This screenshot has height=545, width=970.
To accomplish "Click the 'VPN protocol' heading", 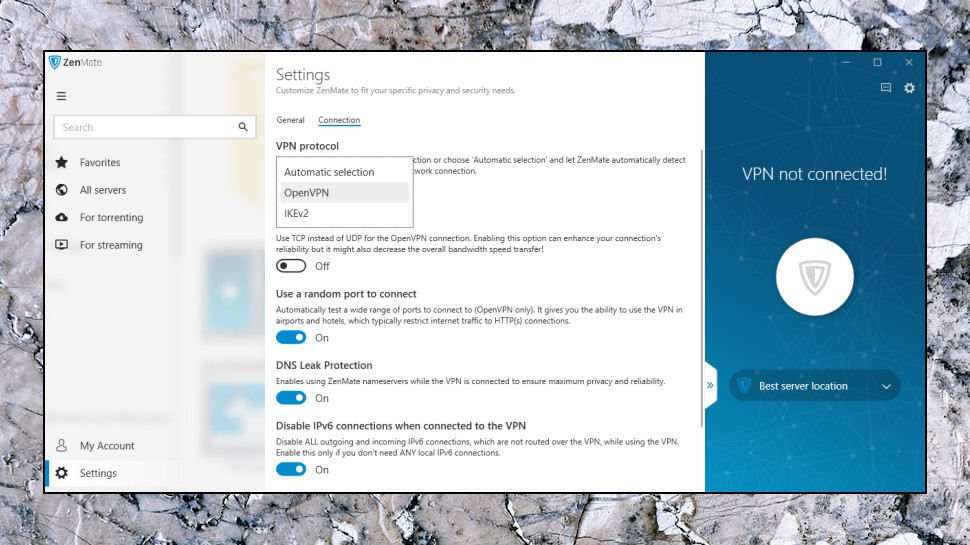I will pyautogui.click(x=307, y=146).
